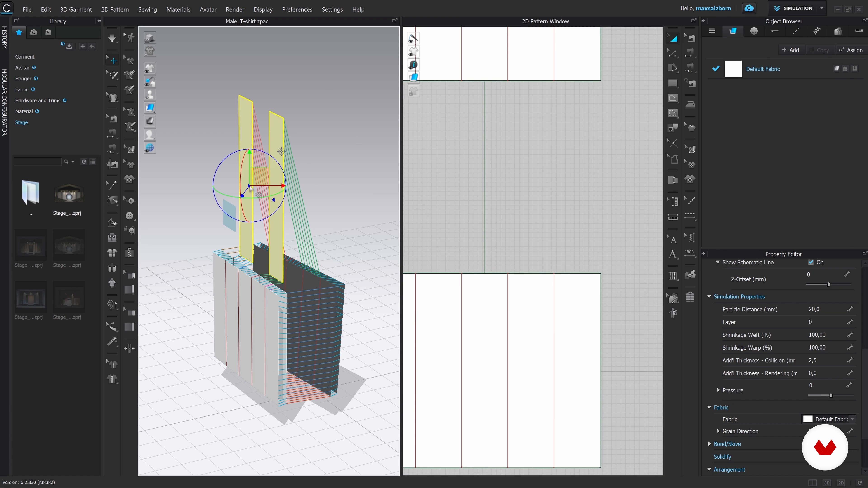Open the Button tab in Object Browser
This screenshot has width=868, height=488.
point(754,31)
